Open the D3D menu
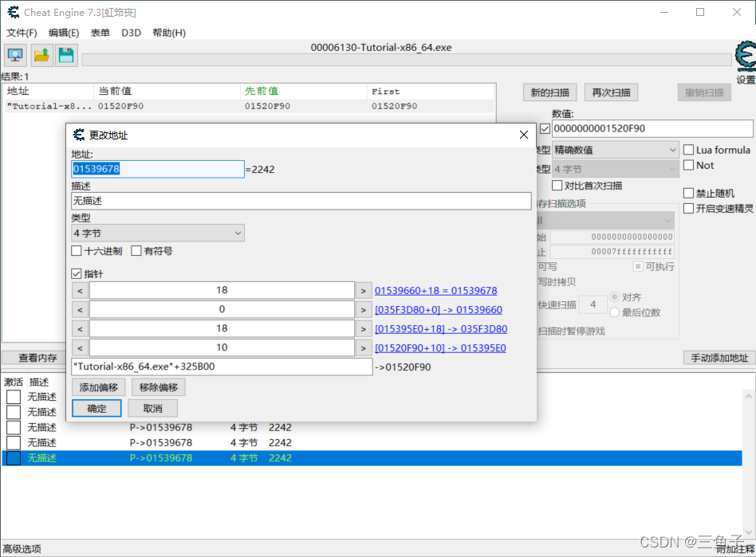The height and width of the screenshot is (557, 756). click(131, 33)
